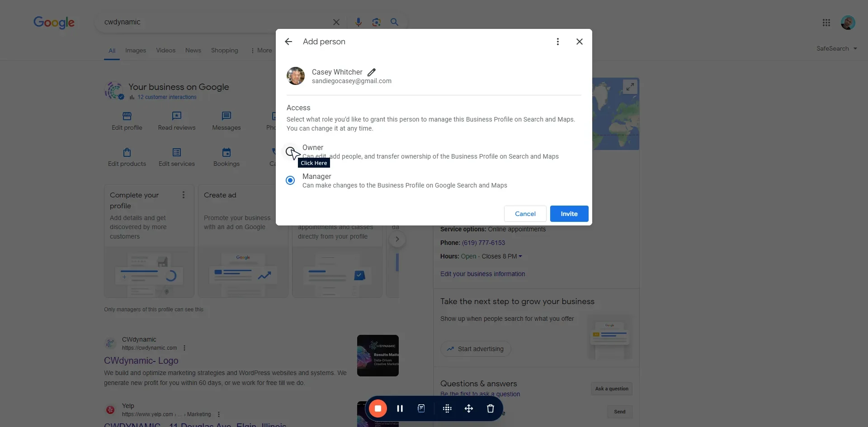Activate voice search with the microphone icon
868x427 pixels.
click(x=359, y=22)
